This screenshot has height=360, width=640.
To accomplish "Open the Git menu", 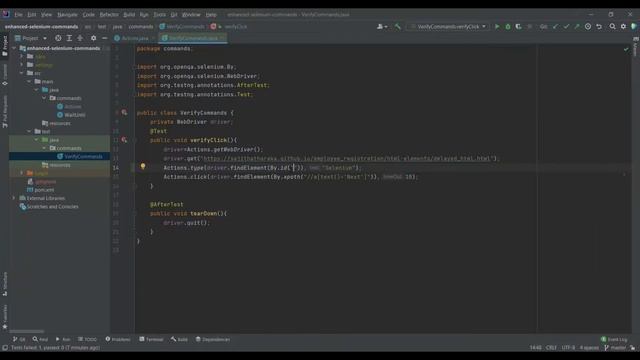I will coord(174,15).
